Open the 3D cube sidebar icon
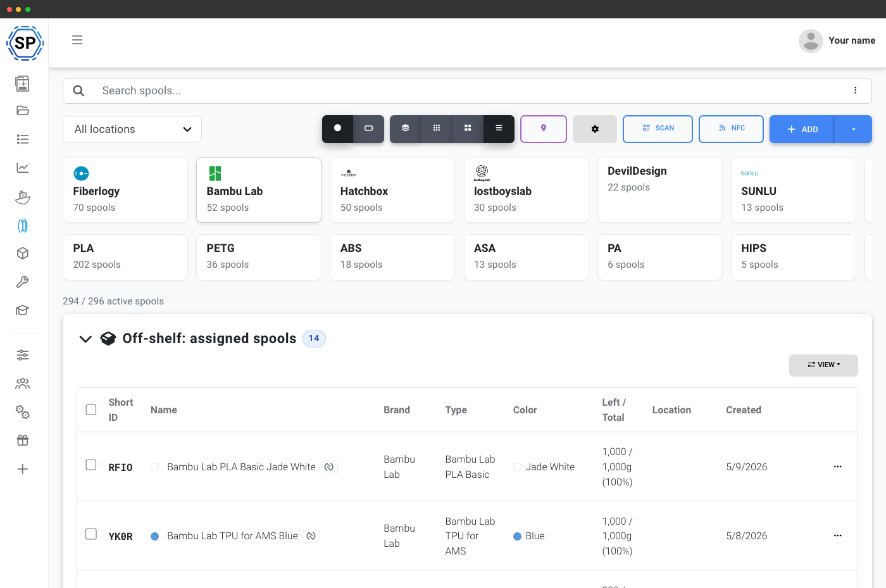 (x=23, y=253)
